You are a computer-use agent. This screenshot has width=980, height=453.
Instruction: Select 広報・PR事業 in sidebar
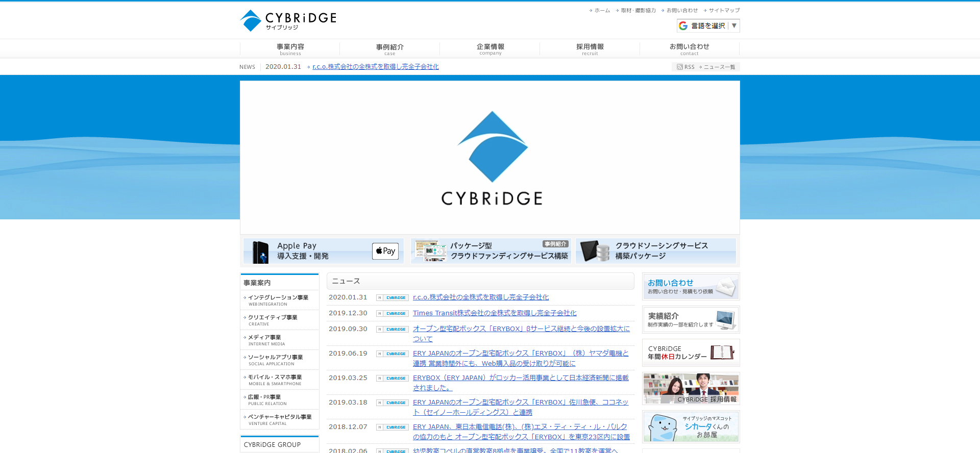[x=279, y=399]
